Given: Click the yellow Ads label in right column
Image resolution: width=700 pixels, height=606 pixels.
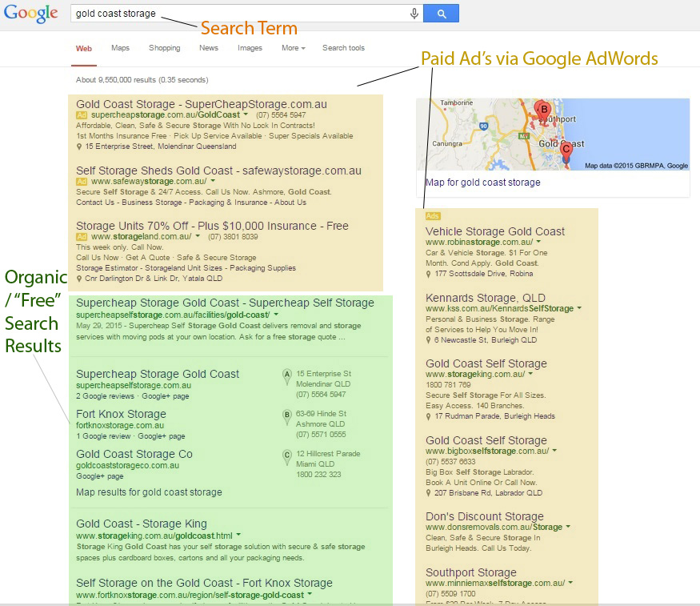Looking at the screenshot, I should 433,216.
